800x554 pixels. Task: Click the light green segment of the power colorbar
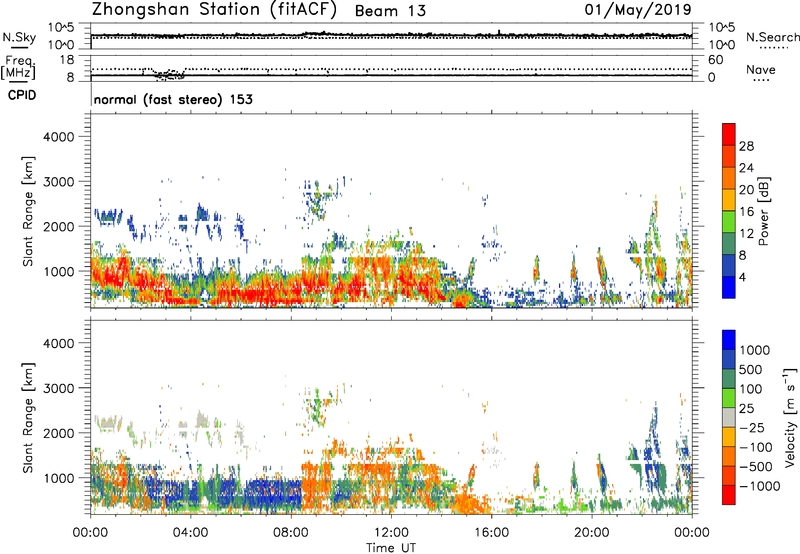coord(729,222)
